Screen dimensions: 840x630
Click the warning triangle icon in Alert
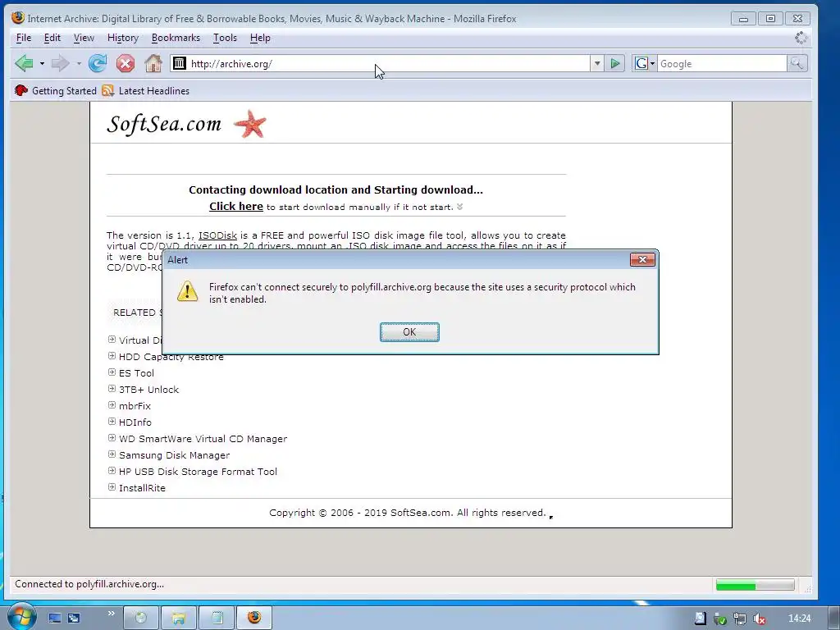(187, 291)
